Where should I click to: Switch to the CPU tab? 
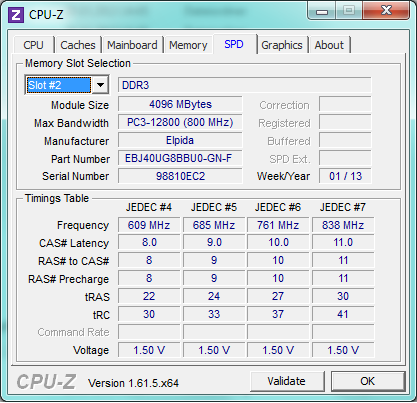[33, 45]
